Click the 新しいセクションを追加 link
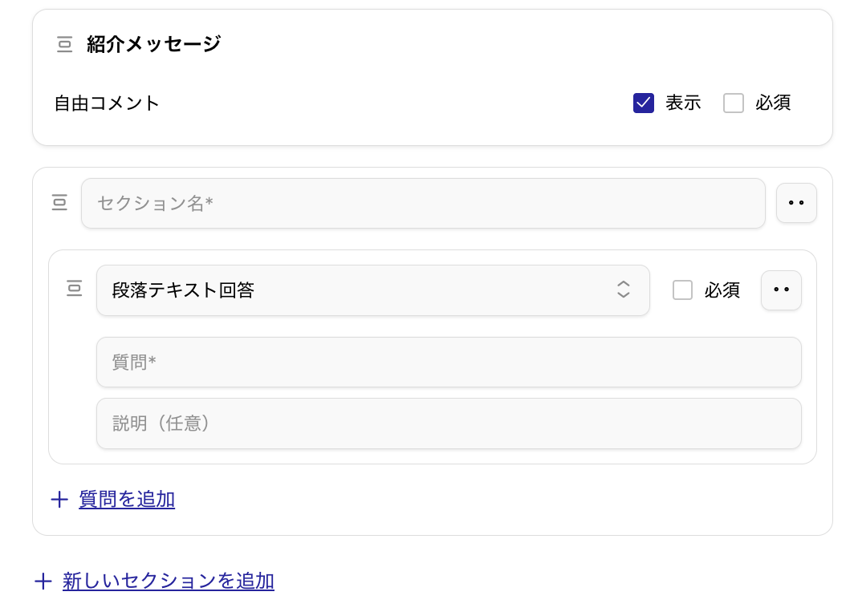854x616 pixels. click(x=169, y=582)
